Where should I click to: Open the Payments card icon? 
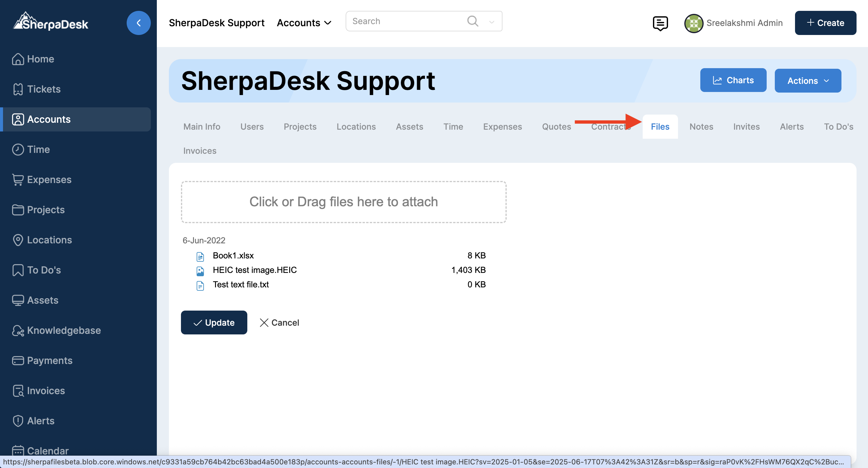pyautogui.click(x=18, y=361)
